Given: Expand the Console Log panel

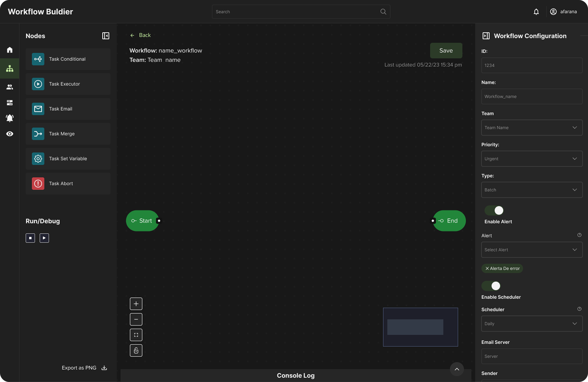Looking at the screenshot, I should click(457, 369).
